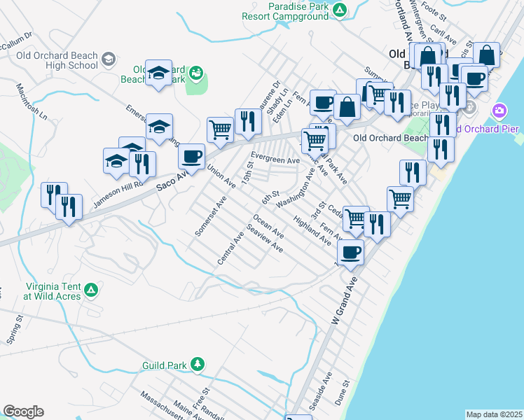Click the Paradise Park Resort Campground tent icon
Viewport: 524px width, 420px height.
click(340, 10)
